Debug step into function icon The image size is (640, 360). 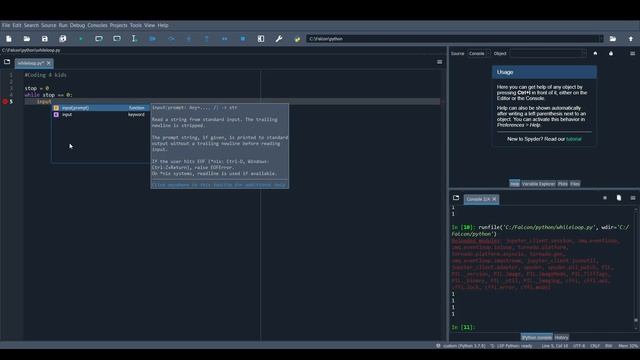tap(189, 39)
